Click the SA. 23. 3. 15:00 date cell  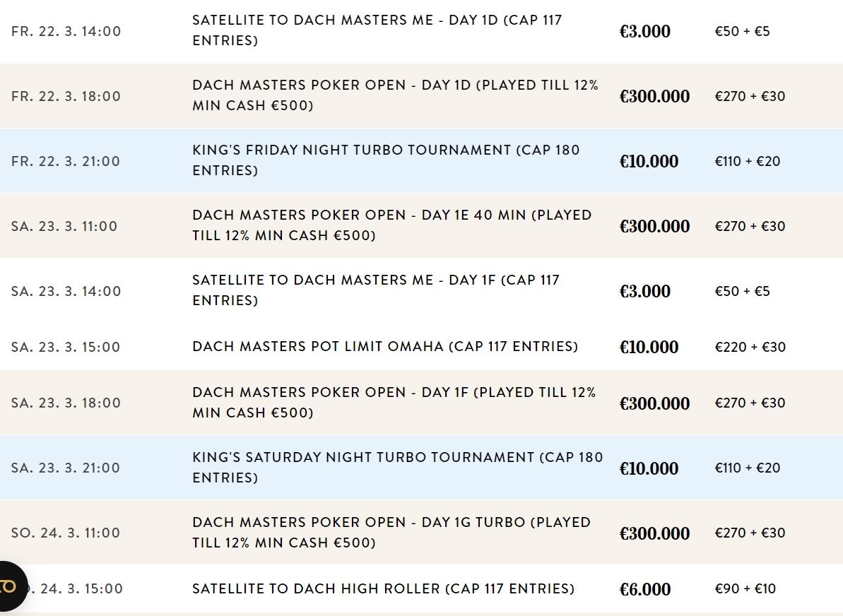[66, 348]
